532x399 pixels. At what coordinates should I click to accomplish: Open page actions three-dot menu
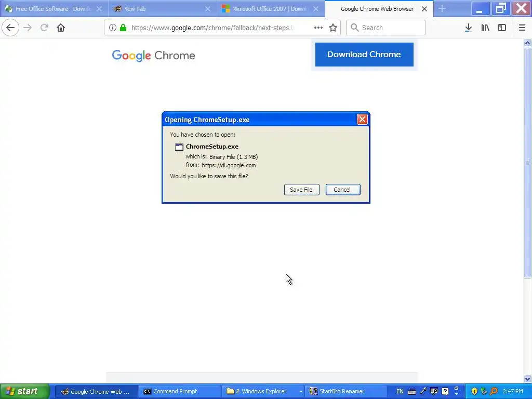point(318,28)
